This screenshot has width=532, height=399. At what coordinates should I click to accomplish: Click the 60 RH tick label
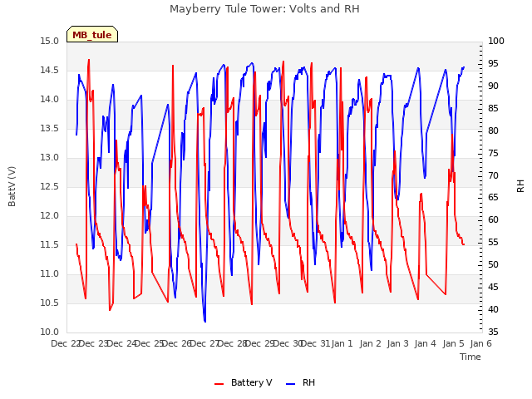coord(493,220)
